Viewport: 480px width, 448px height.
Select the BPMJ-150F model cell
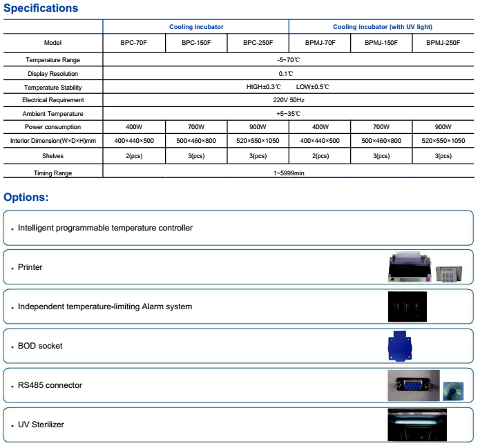click(x=381, y=43)
